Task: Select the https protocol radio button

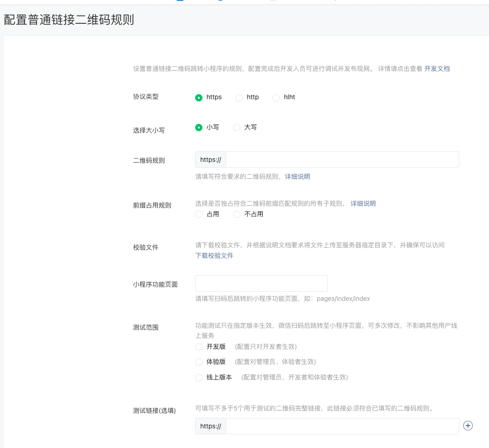Action: (x=199, y=98)
